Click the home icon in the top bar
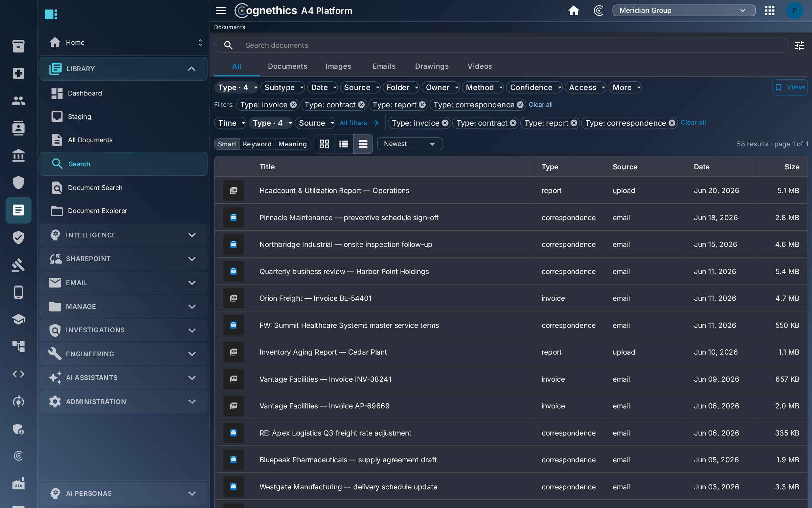 573,10
